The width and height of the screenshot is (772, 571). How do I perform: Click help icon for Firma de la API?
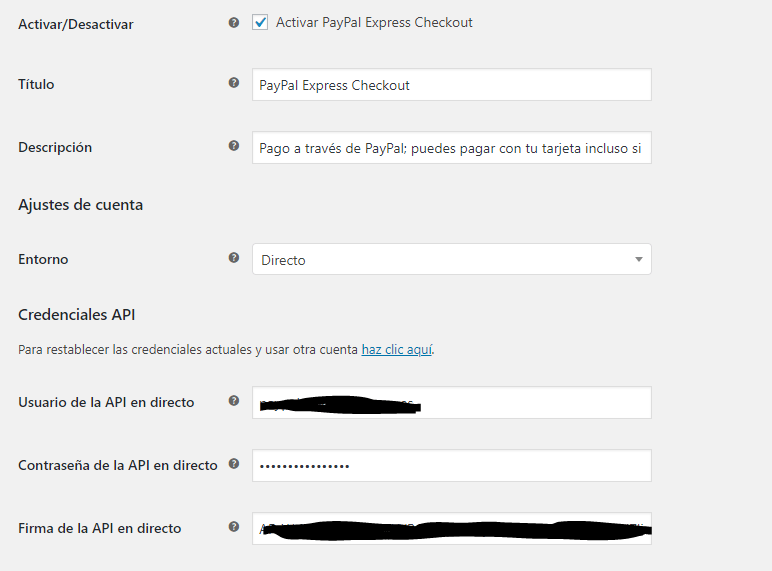(234, 527)
